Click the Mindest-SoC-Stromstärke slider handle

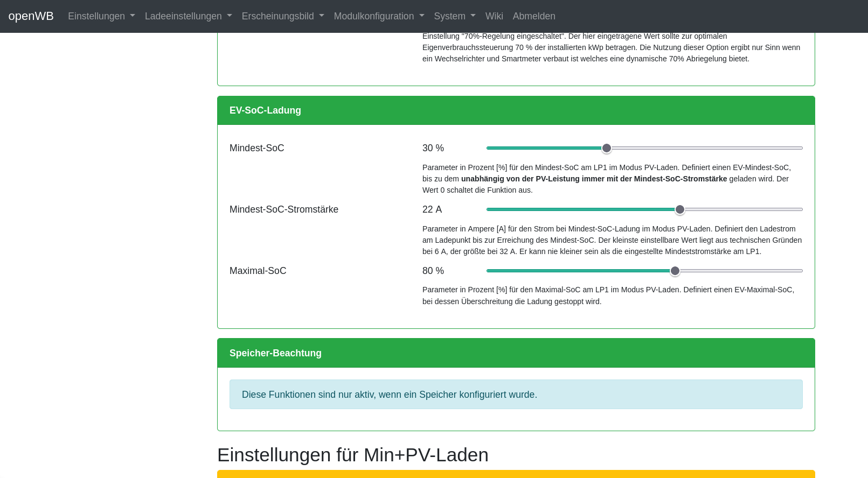(680, 209)
